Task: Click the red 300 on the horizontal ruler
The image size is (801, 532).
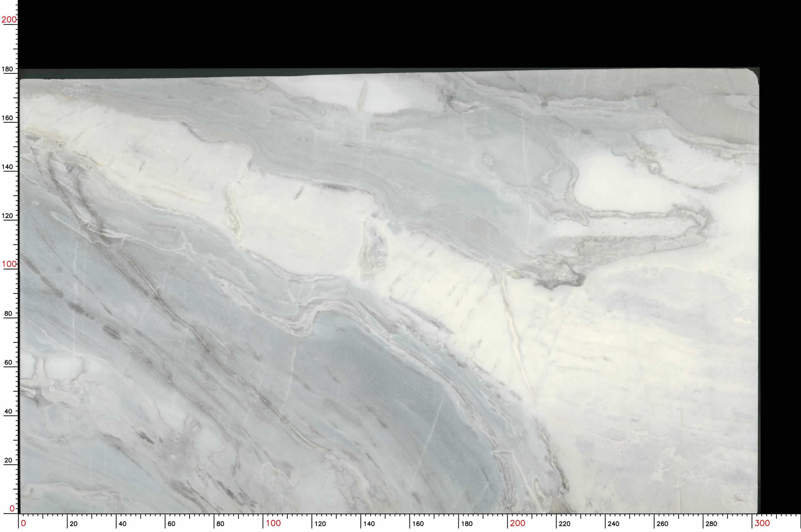Action: click(x=762, y=524)
